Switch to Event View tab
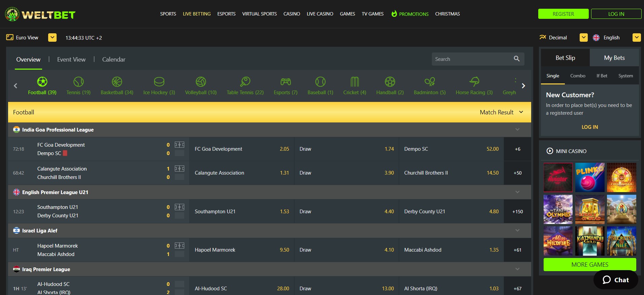 pyautogui.click(x=71, y=59)
